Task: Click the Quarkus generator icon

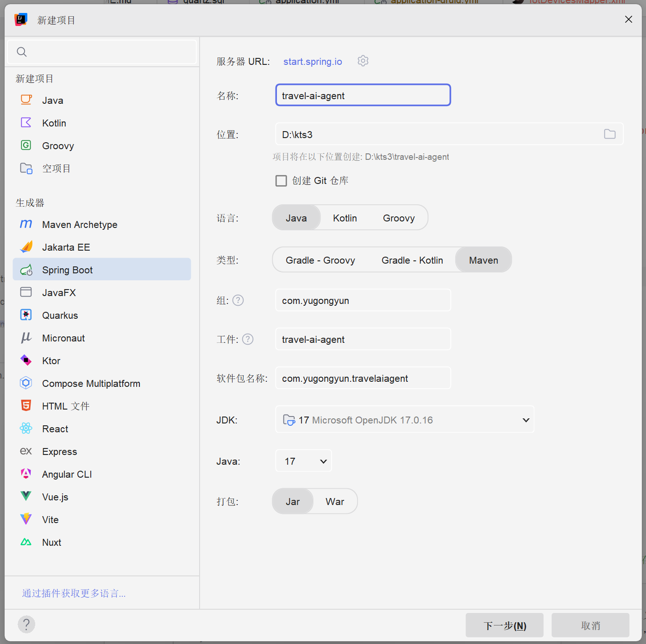Action: (x=26, y=315)
